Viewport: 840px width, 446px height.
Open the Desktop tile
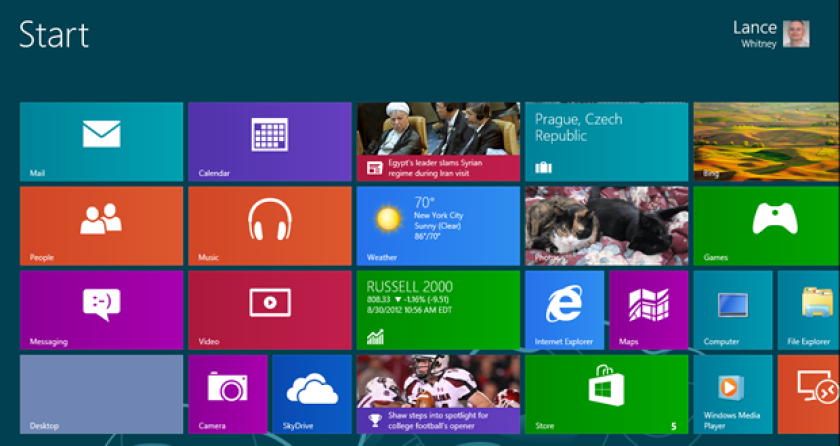pyautogui.click(x=101, y=394)
